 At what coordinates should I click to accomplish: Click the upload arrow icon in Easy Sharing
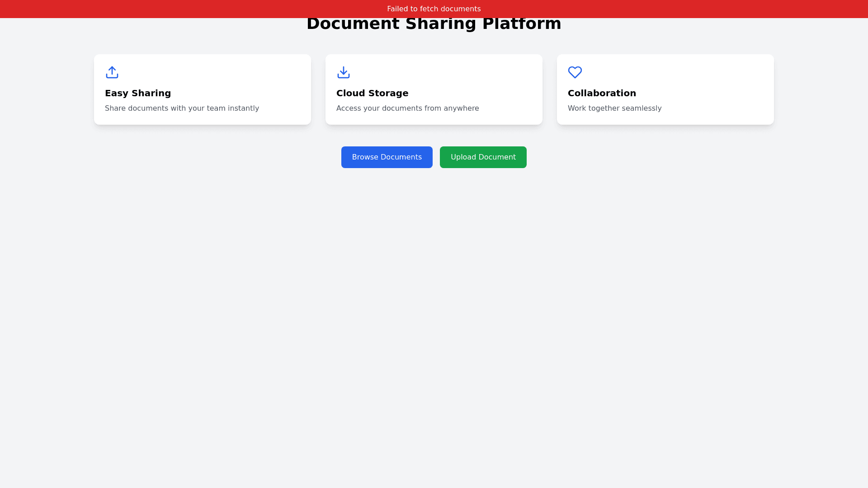tap(112, 72)
